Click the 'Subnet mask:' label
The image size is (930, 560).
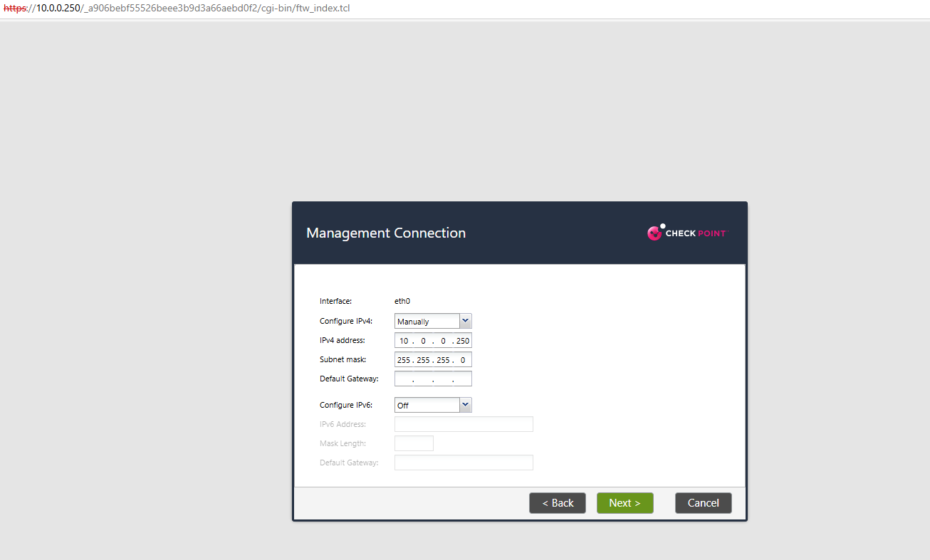(x=343, y=360)
